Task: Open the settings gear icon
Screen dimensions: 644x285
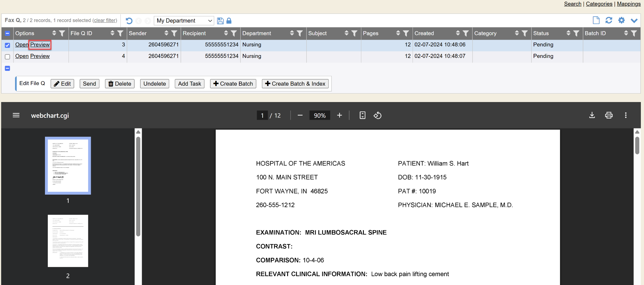Action: click(621, 20)
